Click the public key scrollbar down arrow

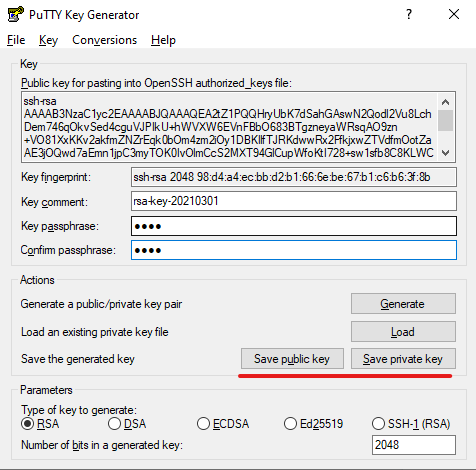click(446, 153)
